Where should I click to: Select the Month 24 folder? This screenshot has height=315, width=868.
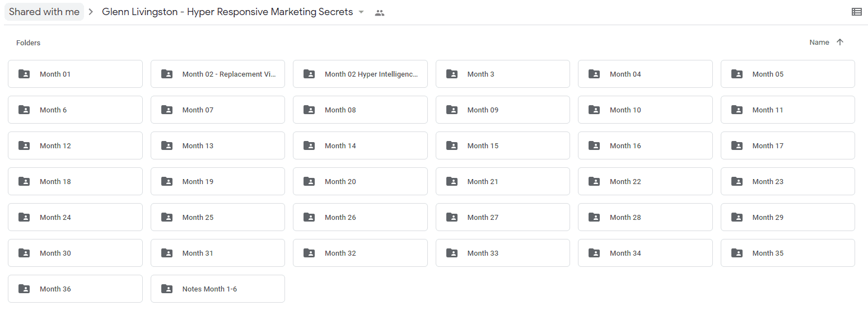tap(75, 217)
